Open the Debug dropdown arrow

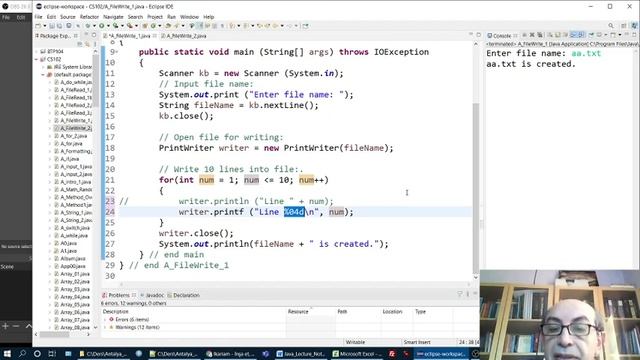pyautogui.click(x=94, y=26)
